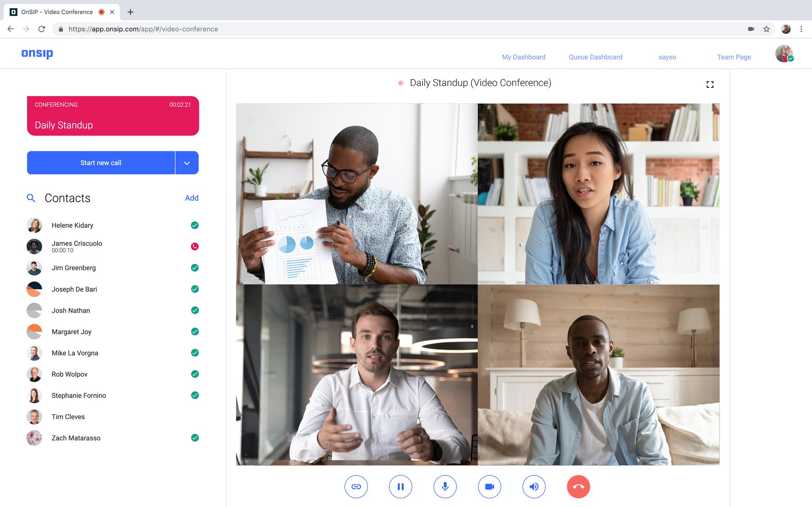Click the OnSIP logo

[x=37, y=54]
